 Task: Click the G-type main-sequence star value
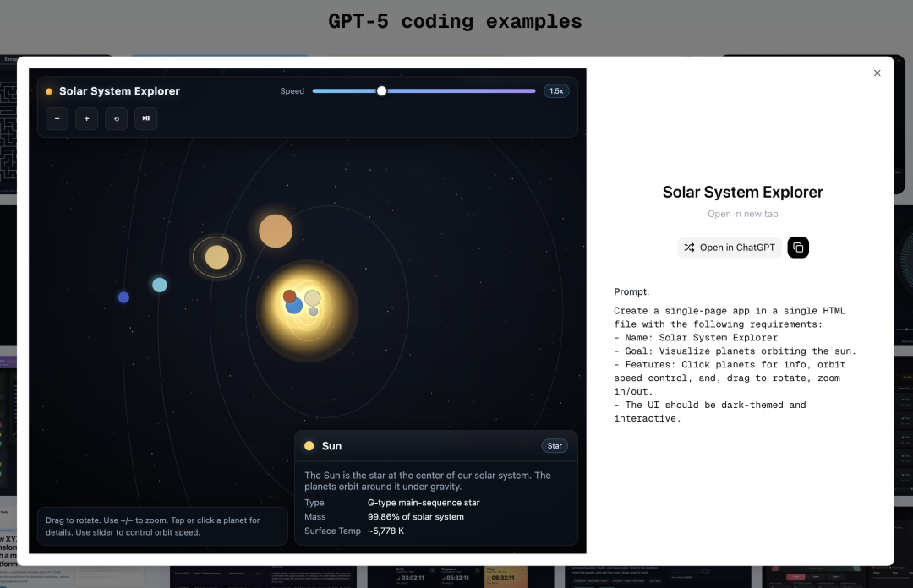(424, 503)
